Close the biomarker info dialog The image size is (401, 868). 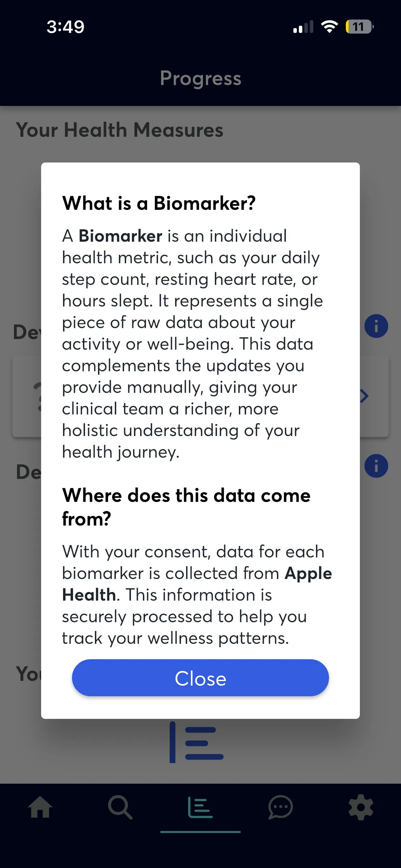point(200,678)
